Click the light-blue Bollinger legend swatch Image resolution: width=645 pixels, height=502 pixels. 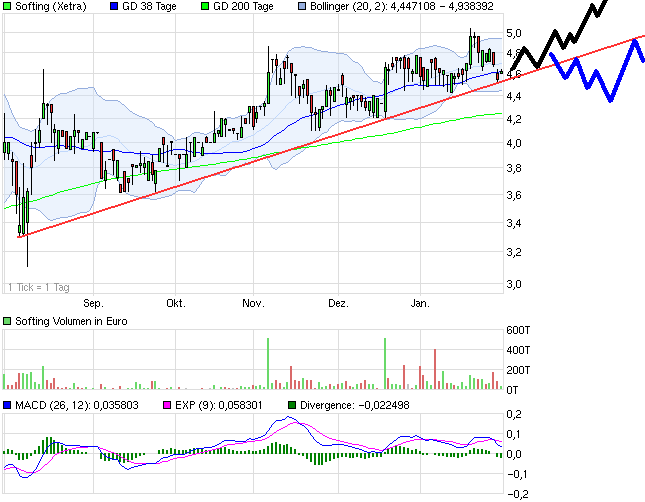coord(302,6)
